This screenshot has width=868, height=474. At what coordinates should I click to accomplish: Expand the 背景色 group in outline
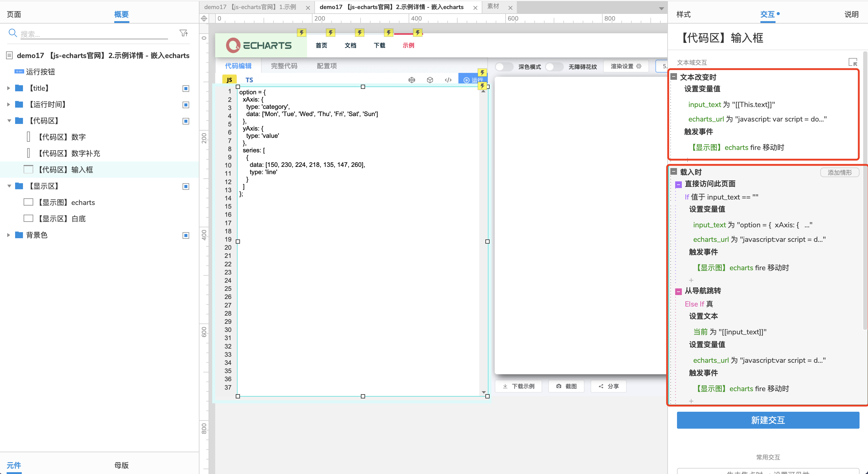pos(9,235)
